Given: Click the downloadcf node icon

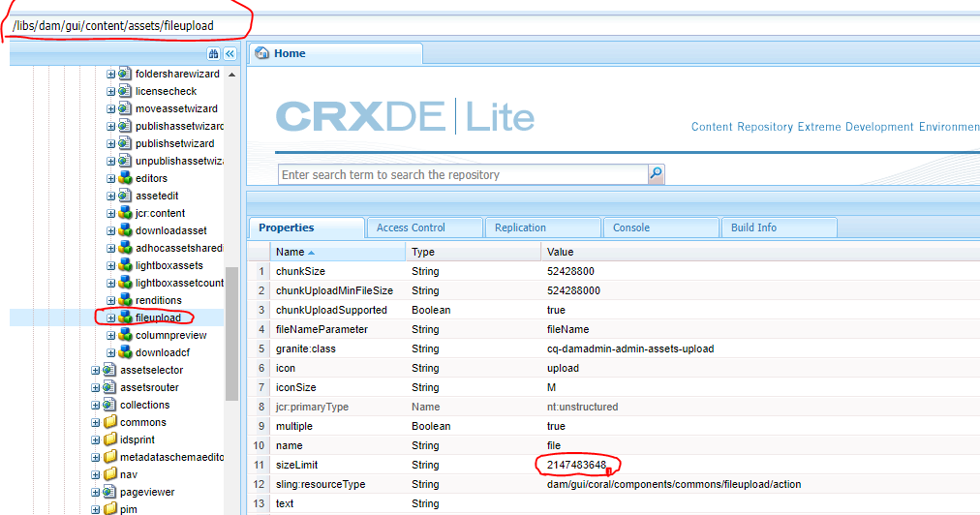Looking at the screenshot, I should pyautogui.click(x=125, y=352).
